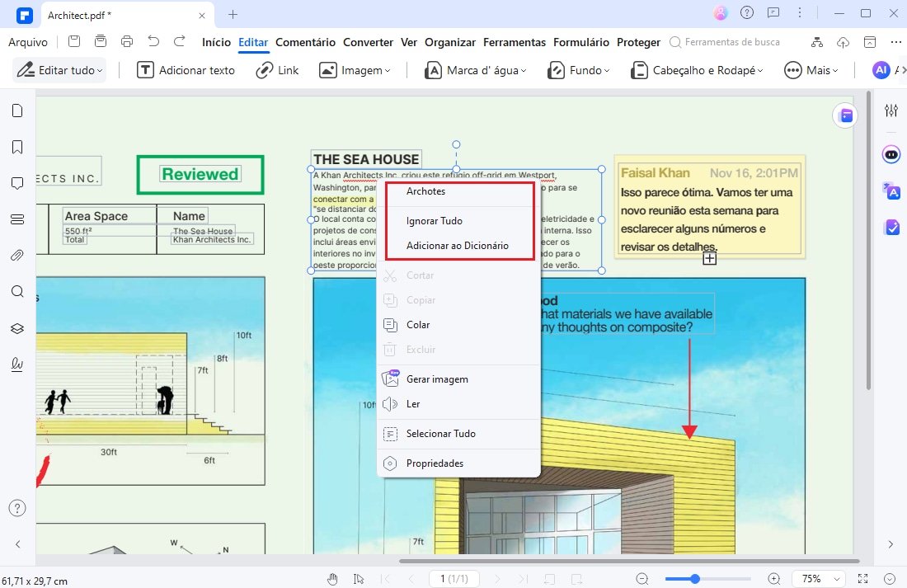The image size is (907, 588).
Task: Click the help icon in left sidebar
Action: click(x=17, y=508)
